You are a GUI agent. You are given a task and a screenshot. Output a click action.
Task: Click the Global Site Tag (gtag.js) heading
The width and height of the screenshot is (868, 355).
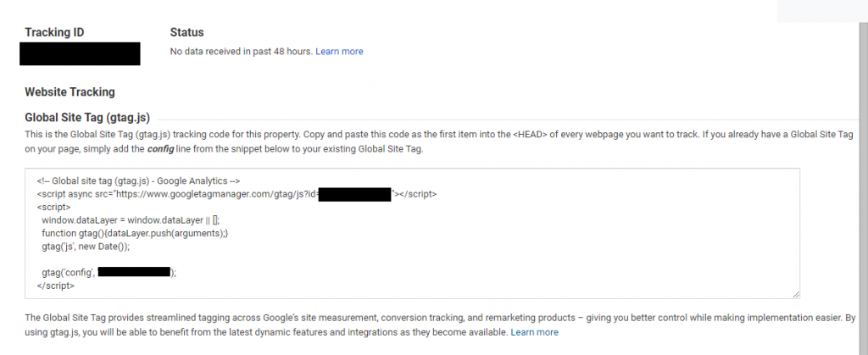[x=87, y=117]
